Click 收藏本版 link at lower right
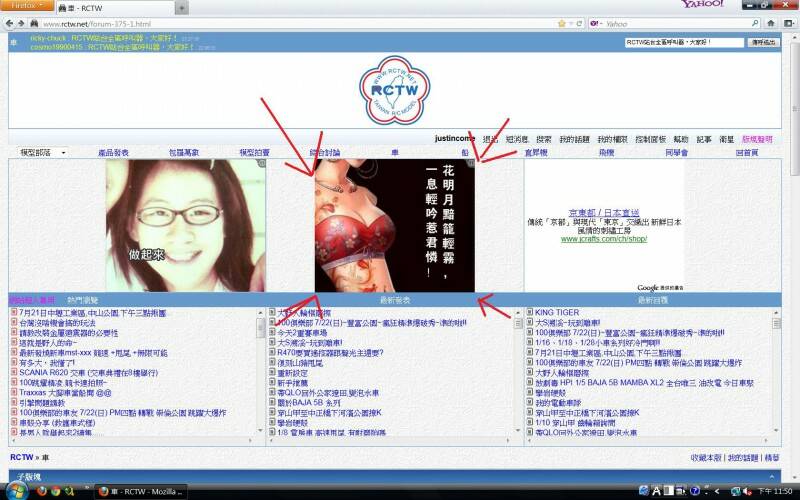 point(706,458)
